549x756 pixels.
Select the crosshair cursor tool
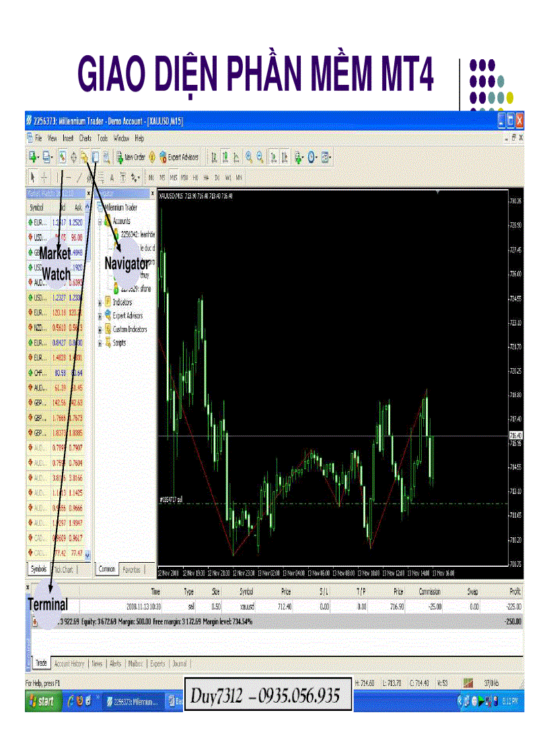45,177
